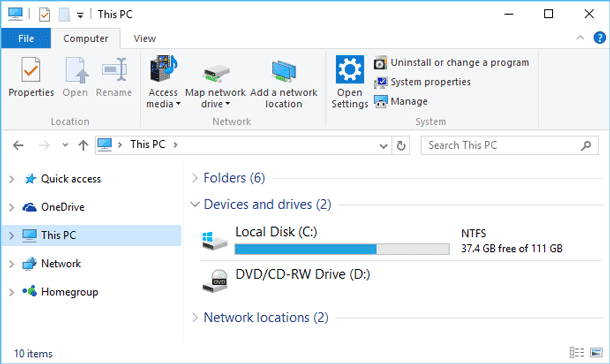Viewport: 610px width, 364px height.
Task: Click the NTFS file system label
Action: pyautogui.click(x=473, y=233)
